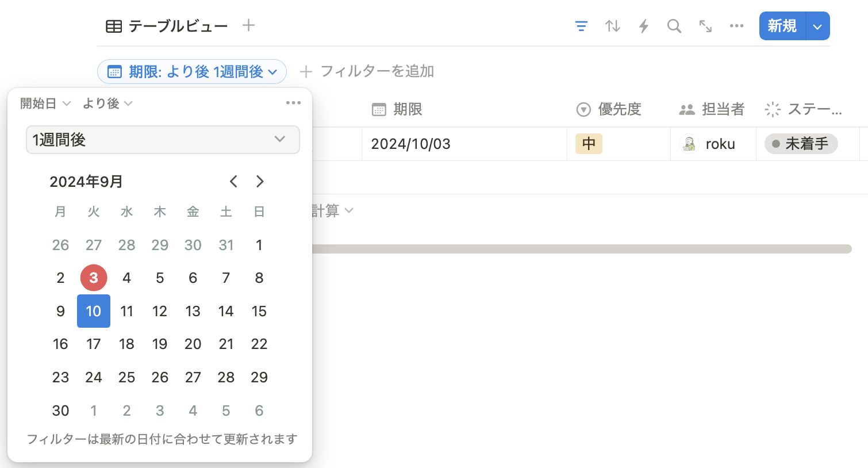The image size is (868, 468).
Task: Select September 6 in calendar
Action: (x=193, y=278)
